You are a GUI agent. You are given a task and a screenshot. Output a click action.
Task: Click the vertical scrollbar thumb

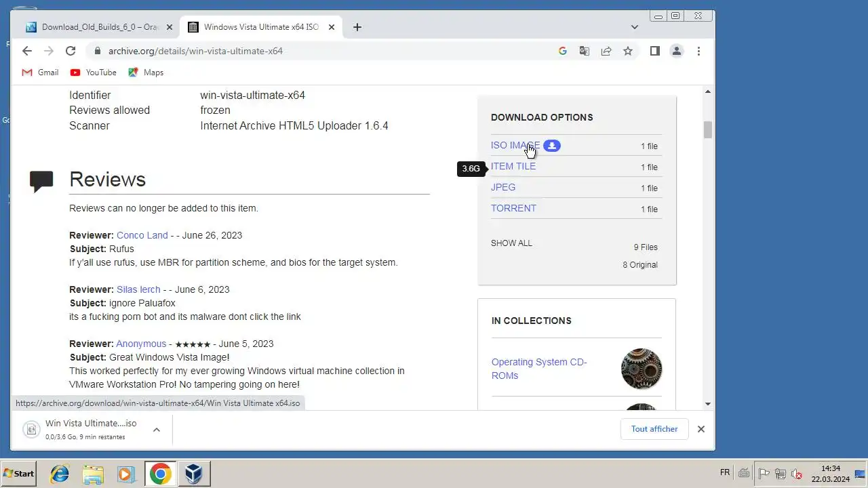(x=708, y=129)
